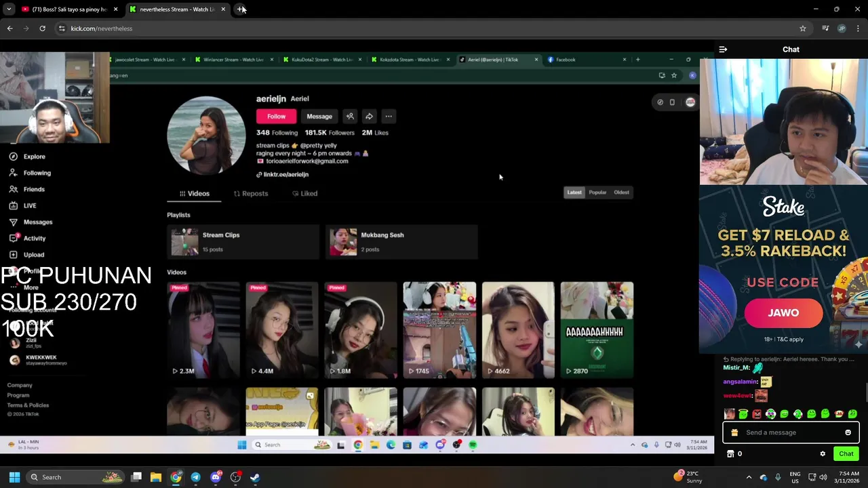Expand the Chrome tab search dropdown
The width and height of the screenshot is (868, 488).
pos(9,9)
